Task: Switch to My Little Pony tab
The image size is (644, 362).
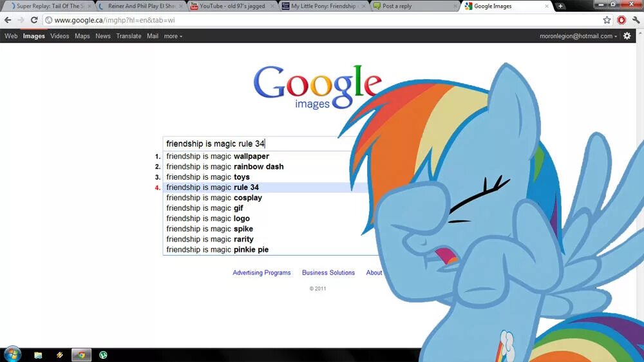Action: pos(323,6)
